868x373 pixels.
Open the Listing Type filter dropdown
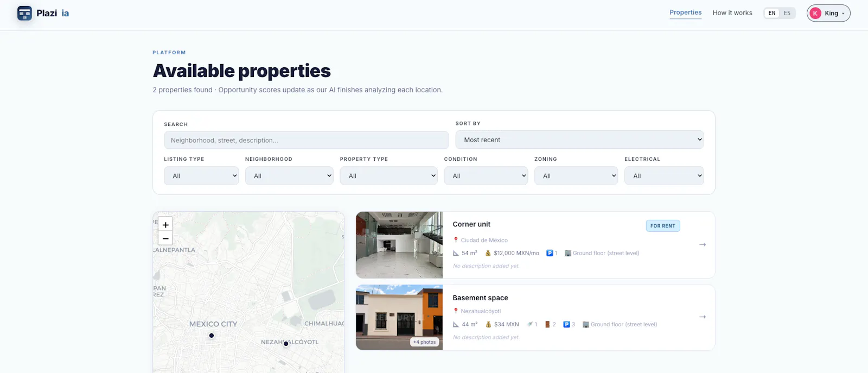point(201,176)
